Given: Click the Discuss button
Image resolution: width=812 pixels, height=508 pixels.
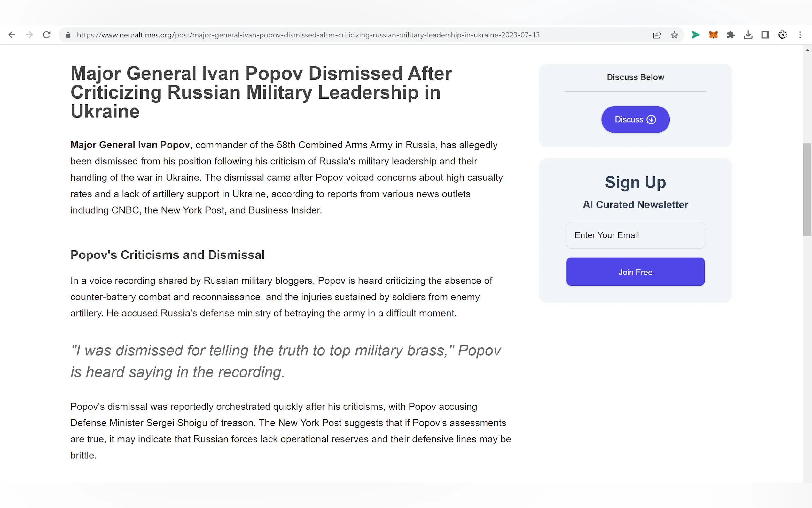Looking at the screenshot, I should point(635,120).
